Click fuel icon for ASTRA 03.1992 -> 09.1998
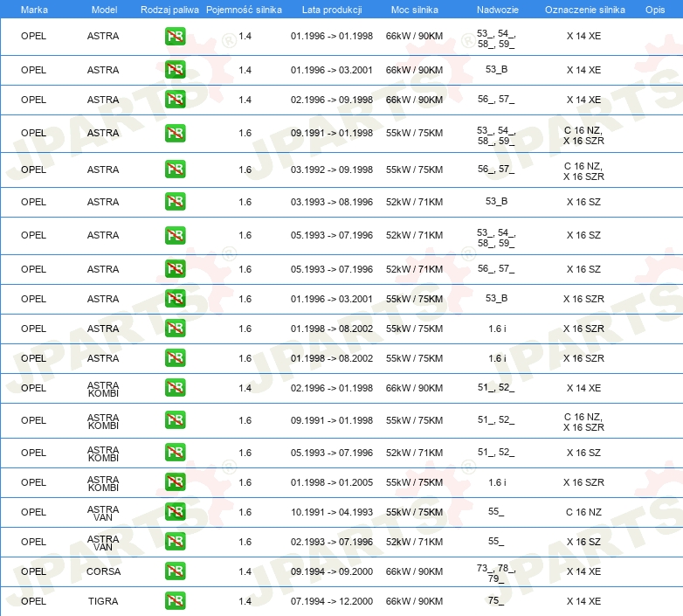 (175, 170)
